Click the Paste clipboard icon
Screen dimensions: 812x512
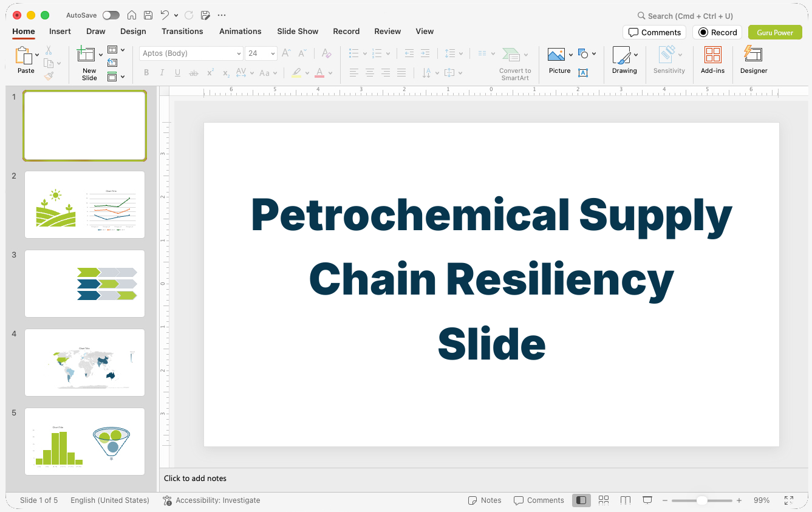(x=24, y=55)
